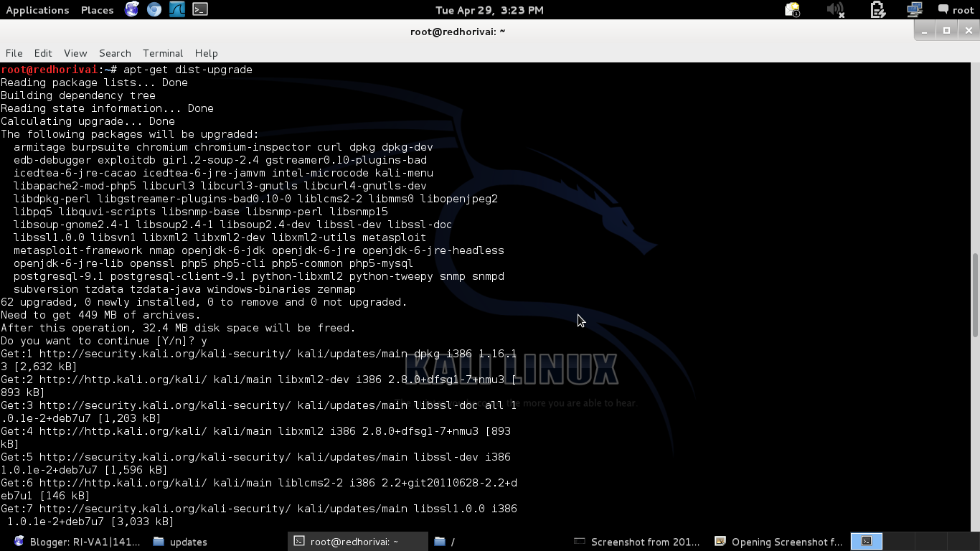Start Wireshark from the top panel

pyautogui.click(x=177, y=9)
